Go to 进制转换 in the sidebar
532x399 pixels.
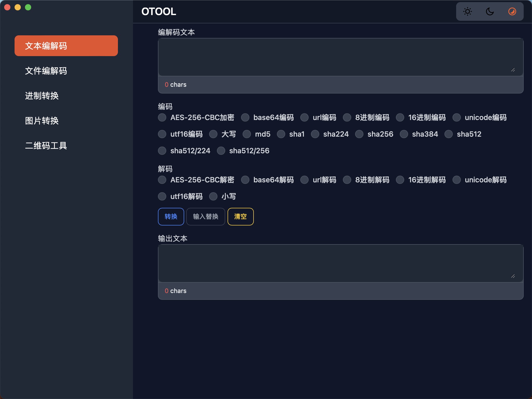[x=42, y=96]
